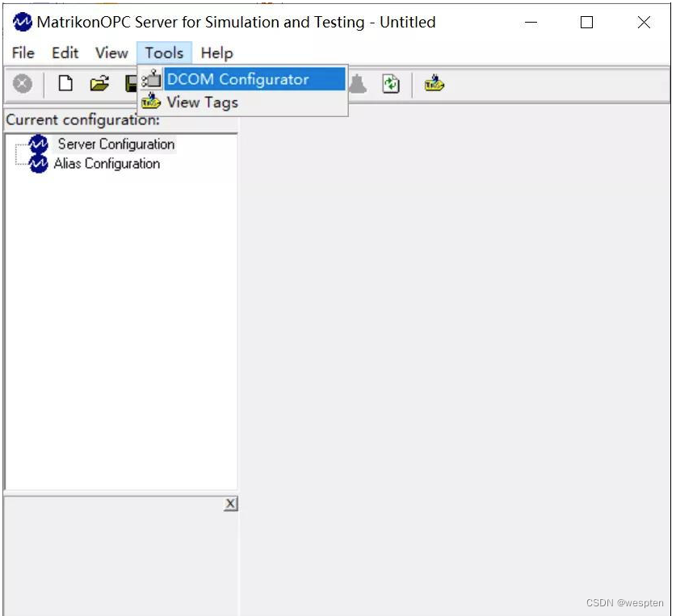The height and width of the screenshot is (616, 676).
Task: Maximize the MatrikonOPC window
Action: (x=587, y=22)
